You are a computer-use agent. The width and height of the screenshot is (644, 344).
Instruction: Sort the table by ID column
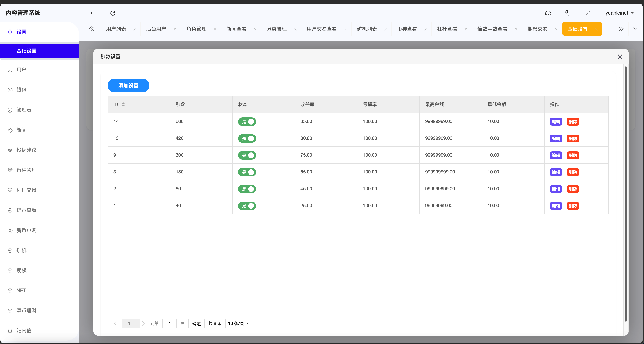coord(123,104)
